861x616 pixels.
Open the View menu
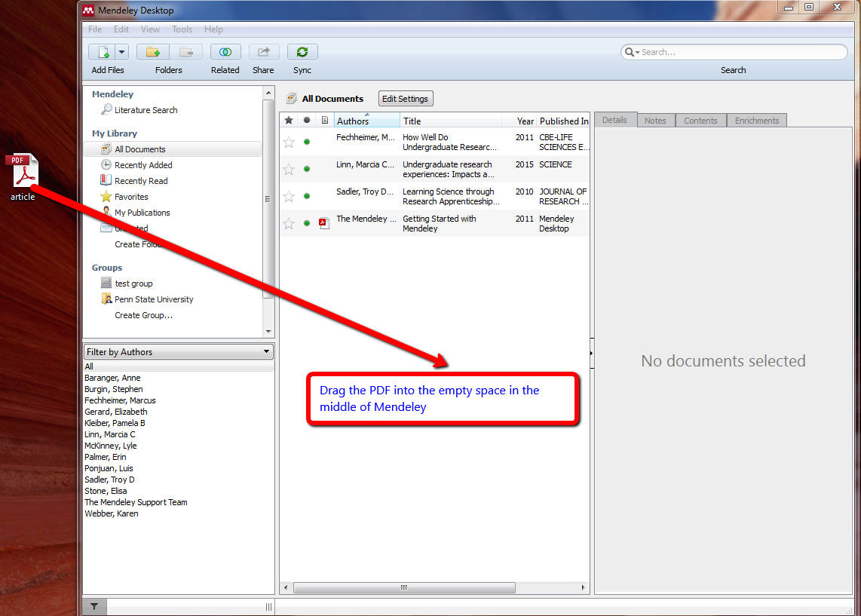(150, 29)
